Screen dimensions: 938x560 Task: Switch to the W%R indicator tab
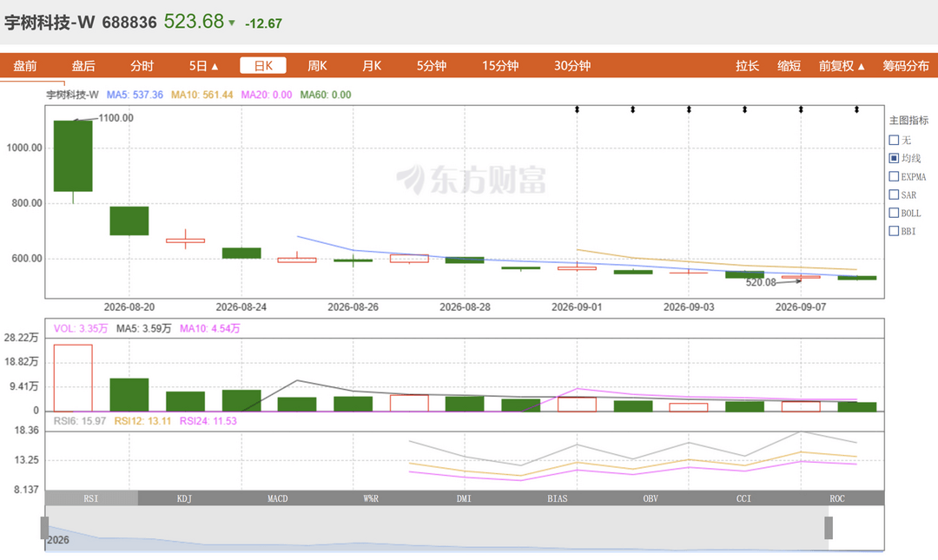[371, 498]
